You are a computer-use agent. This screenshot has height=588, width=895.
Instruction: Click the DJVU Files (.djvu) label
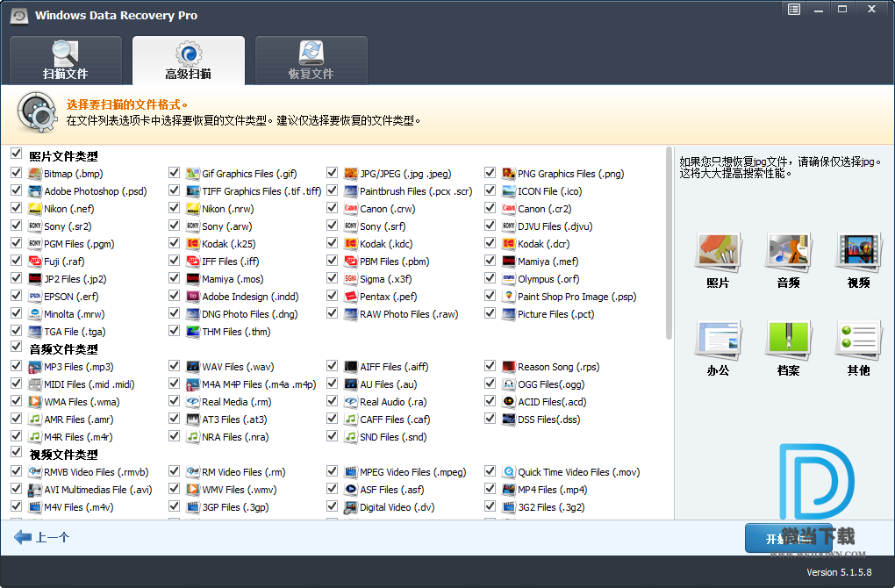point(555,226)
